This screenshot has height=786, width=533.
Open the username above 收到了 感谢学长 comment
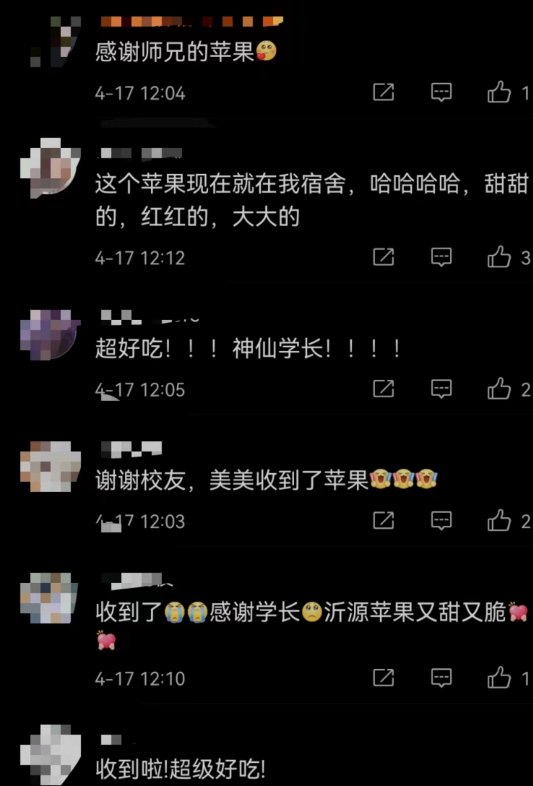(135, 580)
